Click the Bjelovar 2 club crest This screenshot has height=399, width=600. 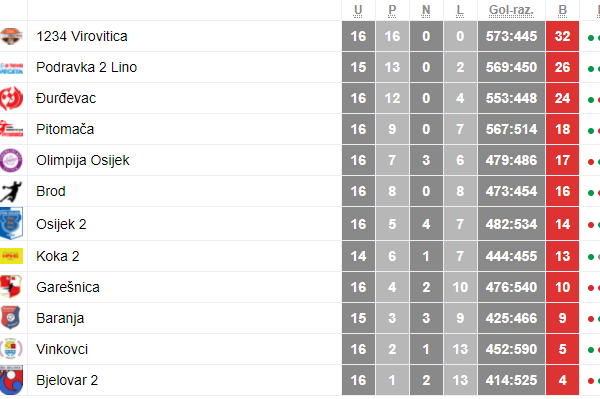coord(11,380)
